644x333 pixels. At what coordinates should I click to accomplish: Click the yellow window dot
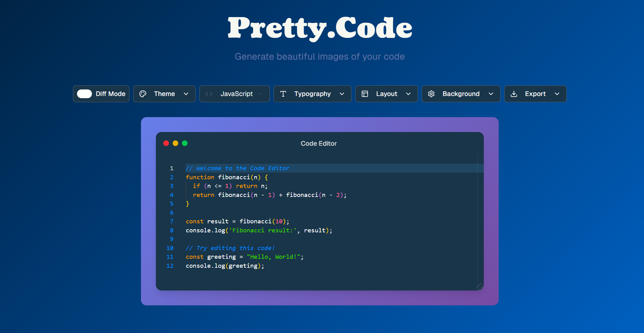coord(175,143)
